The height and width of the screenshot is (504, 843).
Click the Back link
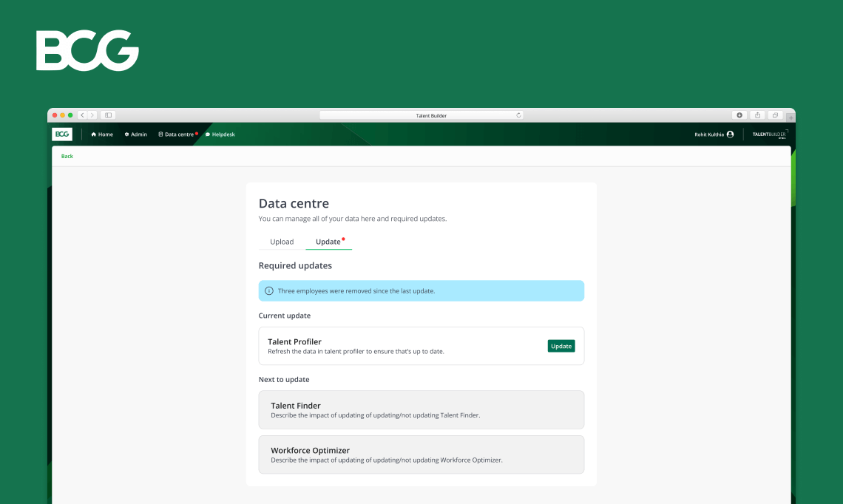coord(67,156)
